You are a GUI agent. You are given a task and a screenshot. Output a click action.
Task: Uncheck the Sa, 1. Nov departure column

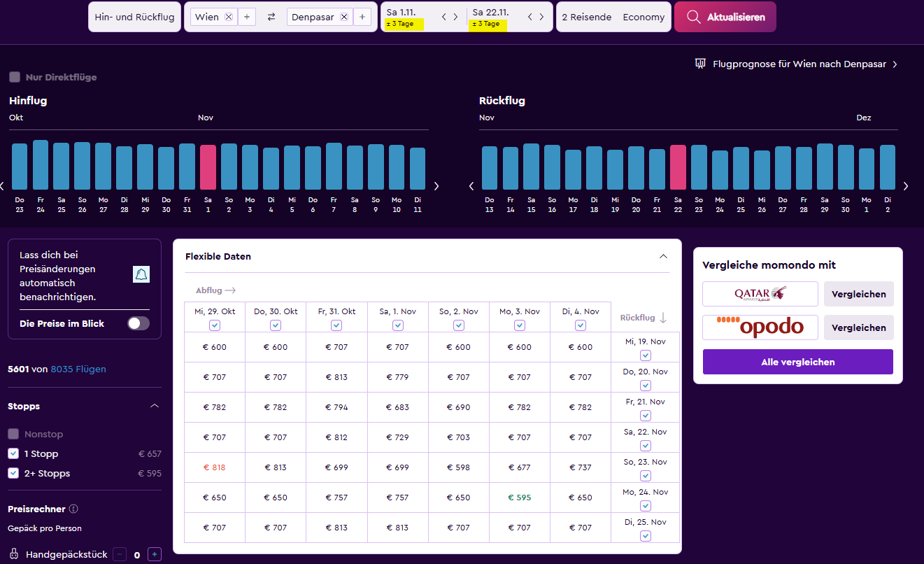pos(398,325)
